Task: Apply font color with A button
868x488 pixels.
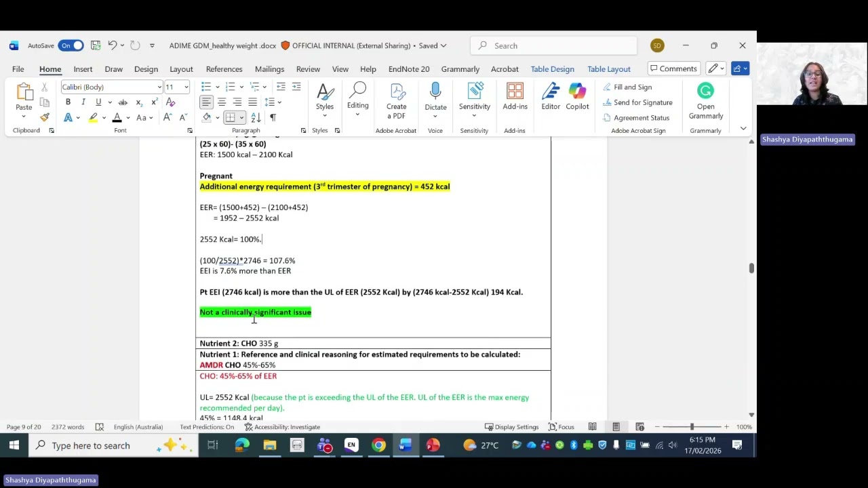Action: coord(117,117)
